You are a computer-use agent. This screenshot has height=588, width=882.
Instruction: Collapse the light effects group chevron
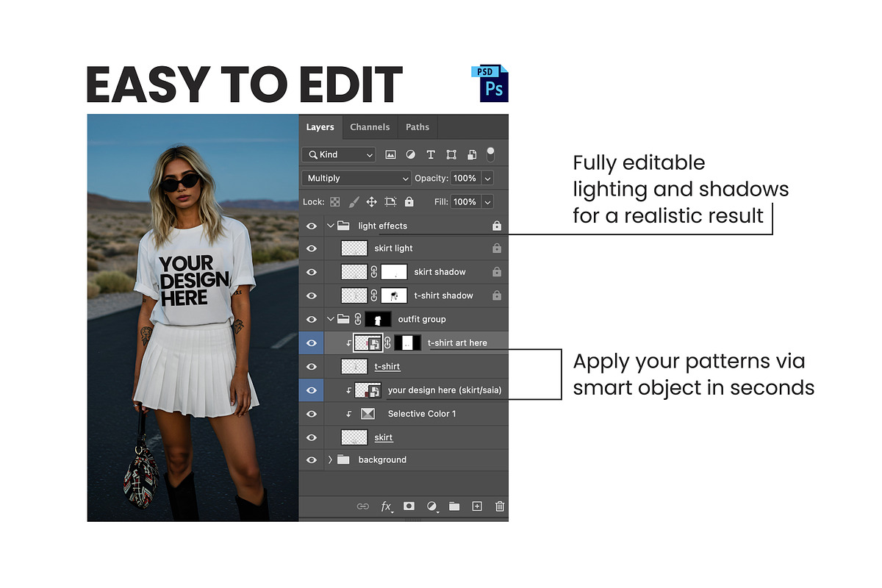pos(330,226)
